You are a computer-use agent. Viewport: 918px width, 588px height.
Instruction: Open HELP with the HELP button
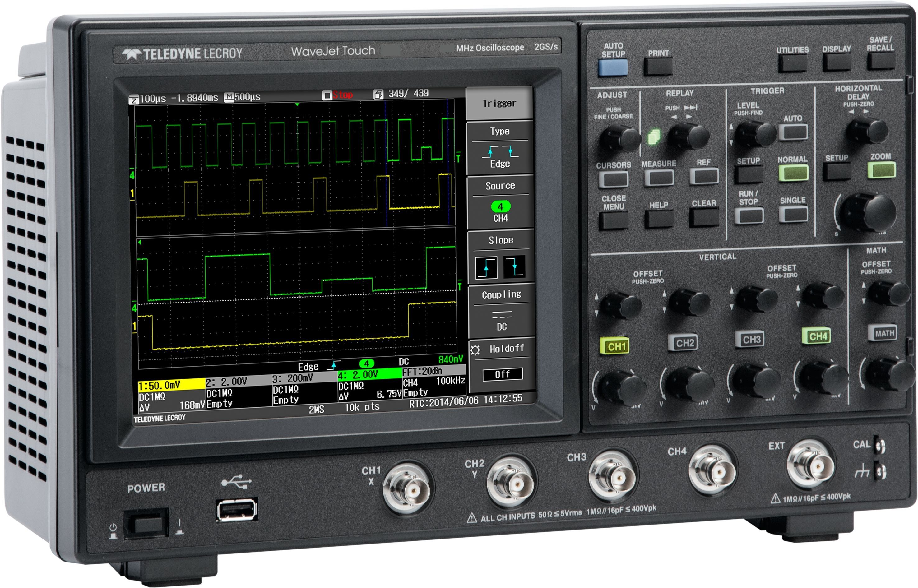(659, 219)
